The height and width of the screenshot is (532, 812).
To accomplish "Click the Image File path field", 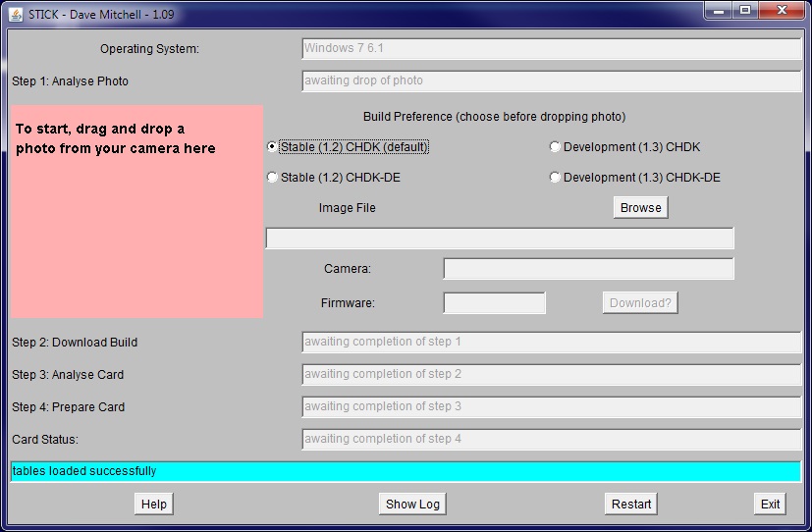I will point(500,239).
